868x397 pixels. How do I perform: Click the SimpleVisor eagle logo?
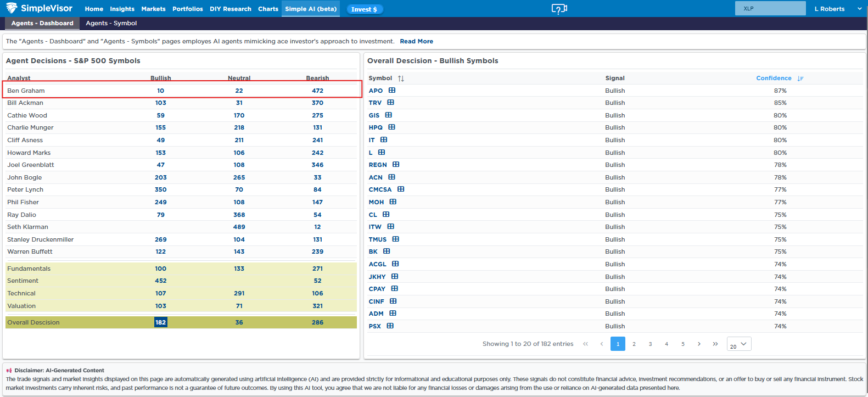(11, 8)
